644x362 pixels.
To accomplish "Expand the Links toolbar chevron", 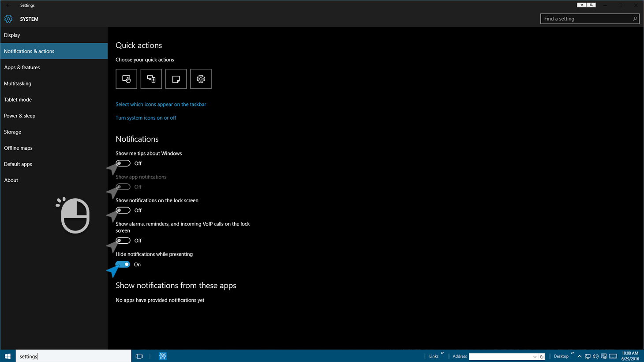I will pyautogui.click(x=442, y=353).
